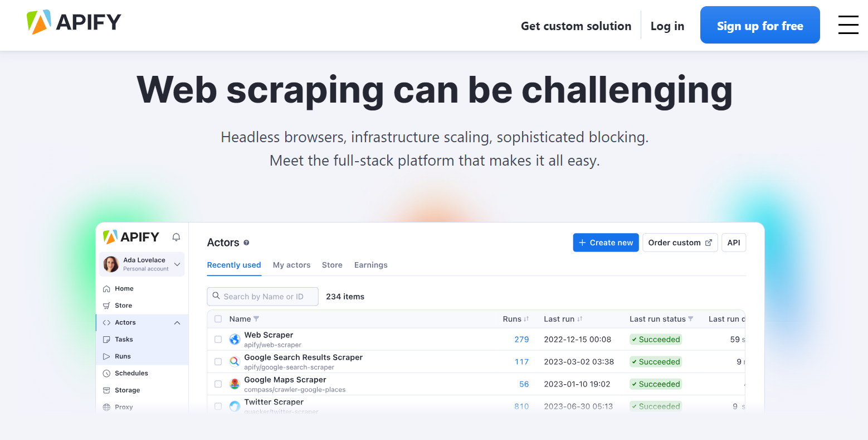The height and width of the screenshot is (440, 868).
Task: Open the Google Maps Scraper actor
Action: tap(285, 380)
